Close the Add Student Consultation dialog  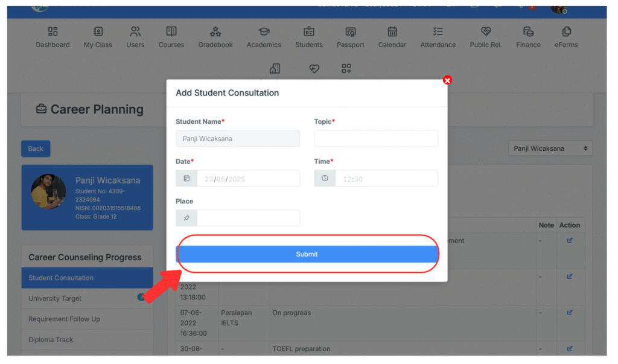pos(447,80)
